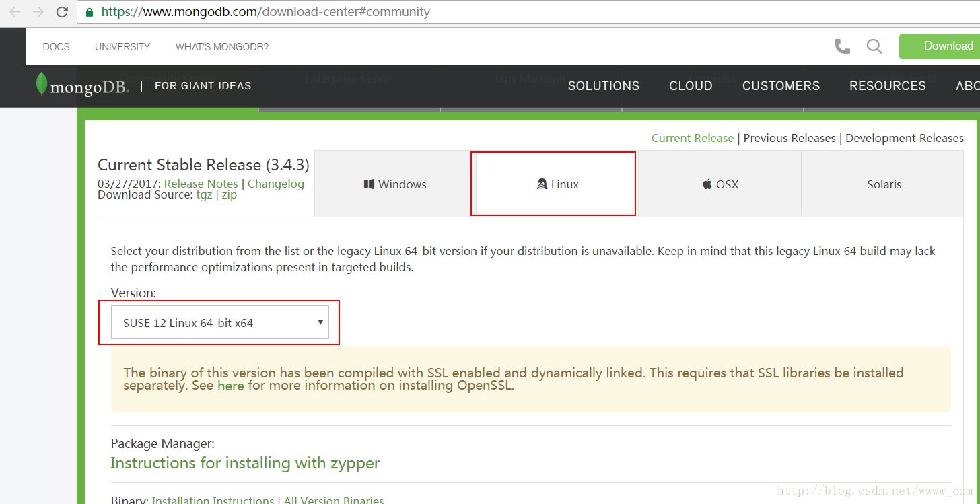Open the UNIVERSITY link
The image size is (980, 504).
pyautogui.click(x=123, y=47)
